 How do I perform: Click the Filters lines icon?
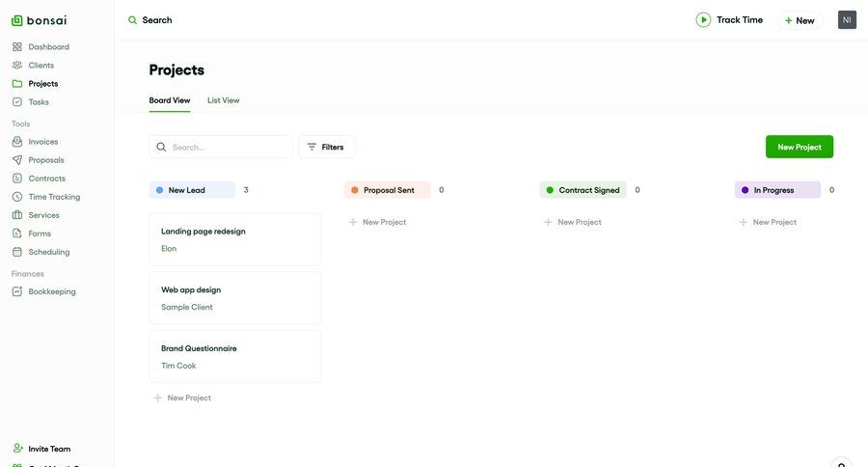click(x=312, y=147)
